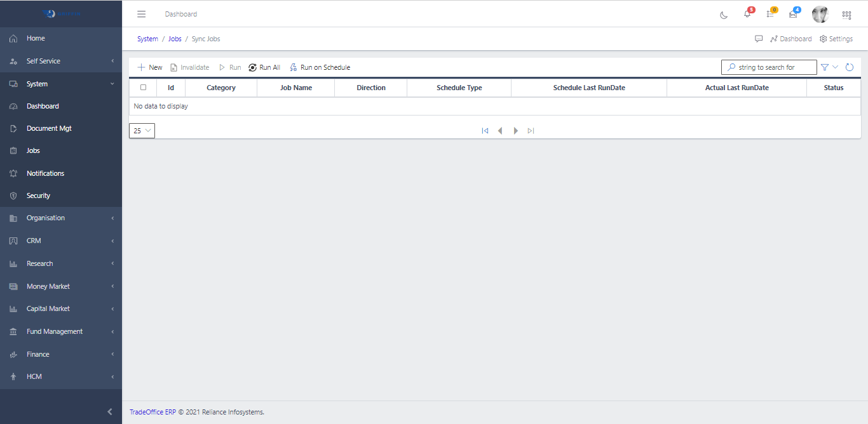Expand HCM sidebar menu
This screenshot has height=424, width=868.
(61, 376)
